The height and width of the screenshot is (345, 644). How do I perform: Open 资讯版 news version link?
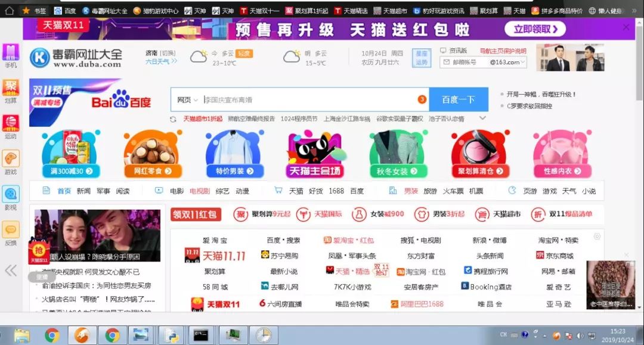click(x=454, y=51)
